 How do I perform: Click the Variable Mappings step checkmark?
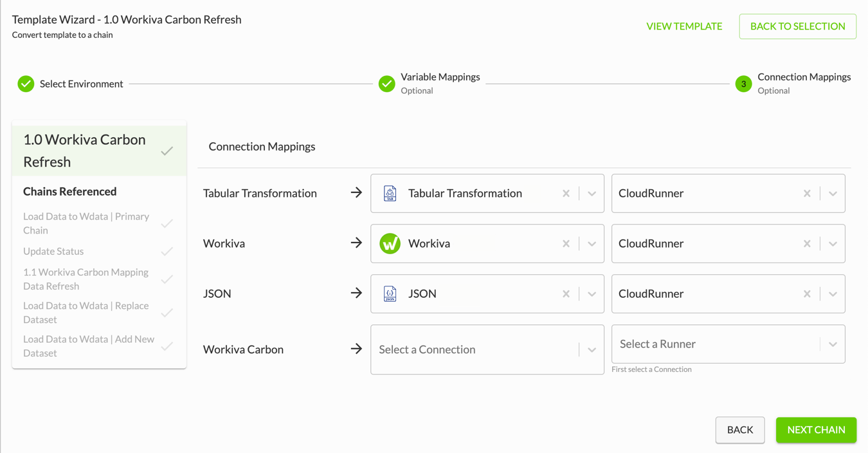click(386, 84)
